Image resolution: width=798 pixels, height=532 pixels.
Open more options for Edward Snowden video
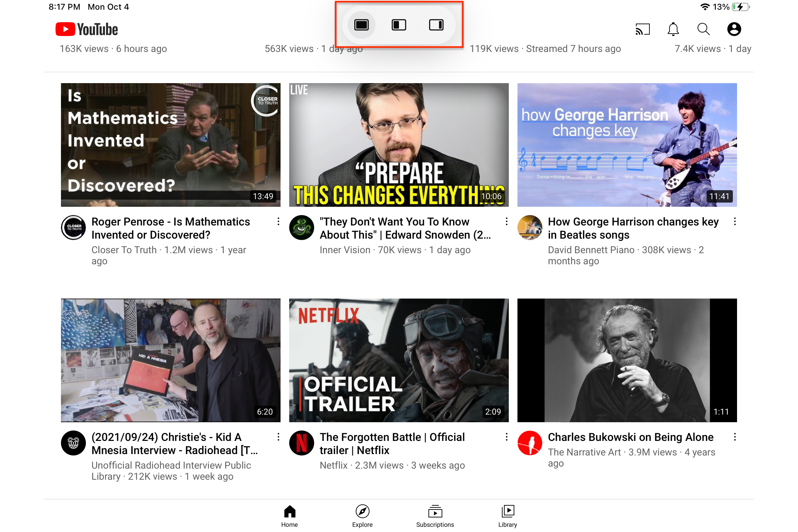(507, 222)
